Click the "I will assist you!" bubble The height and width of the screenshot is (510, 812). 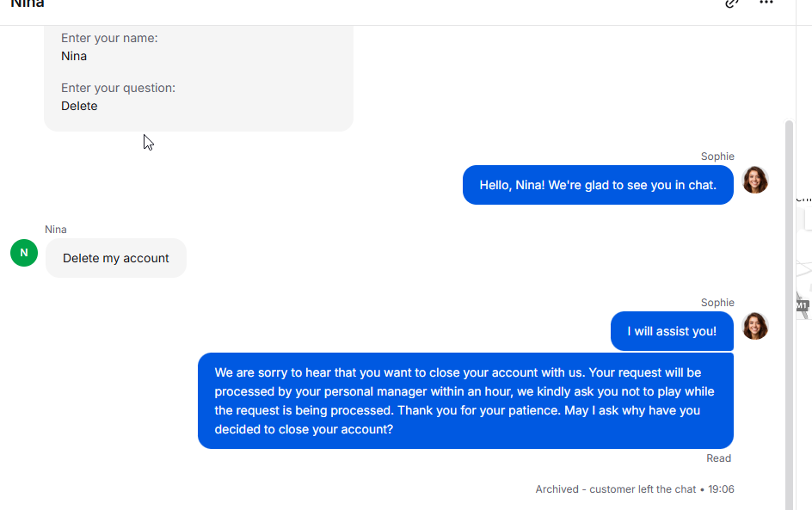coord(672,331)
